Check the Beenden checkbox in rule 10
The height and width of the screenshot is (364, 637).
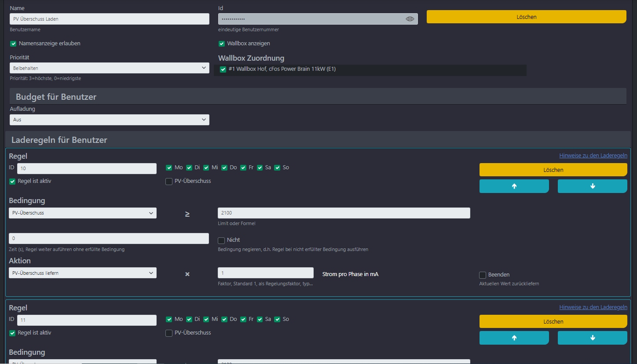[x=483, y=275]
